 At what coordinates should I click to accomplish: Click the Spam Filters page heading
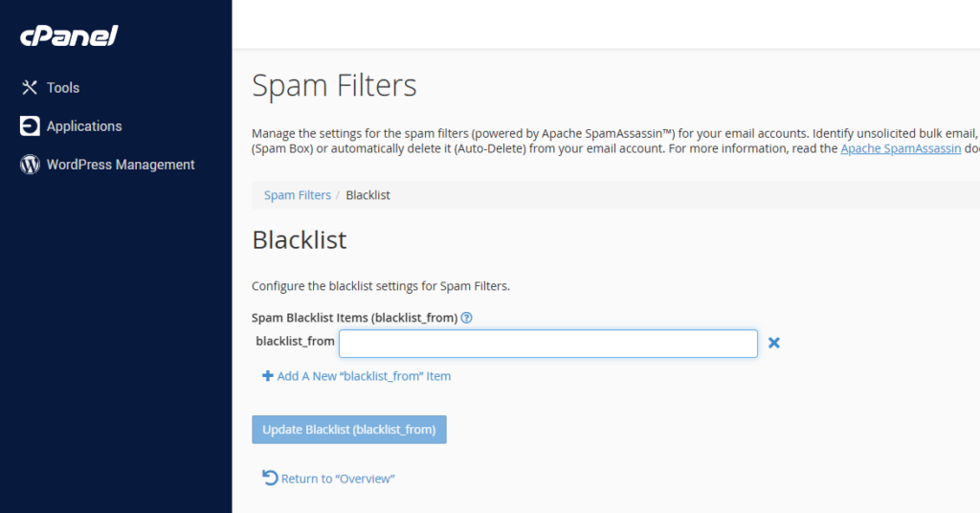click(x=334, y=86)
